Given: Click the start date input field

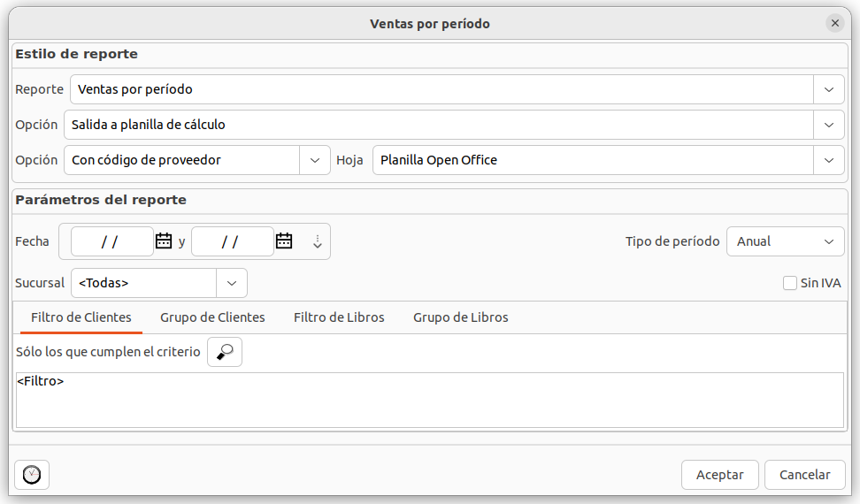Looking at the screenshot, I should 111,241.
